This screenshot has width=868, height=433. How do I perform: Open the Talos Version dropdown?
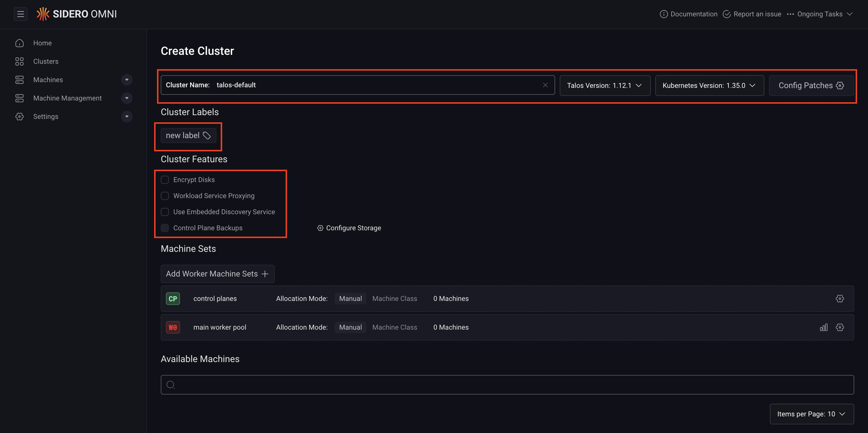pyautogui.click(x=605, y=85)
